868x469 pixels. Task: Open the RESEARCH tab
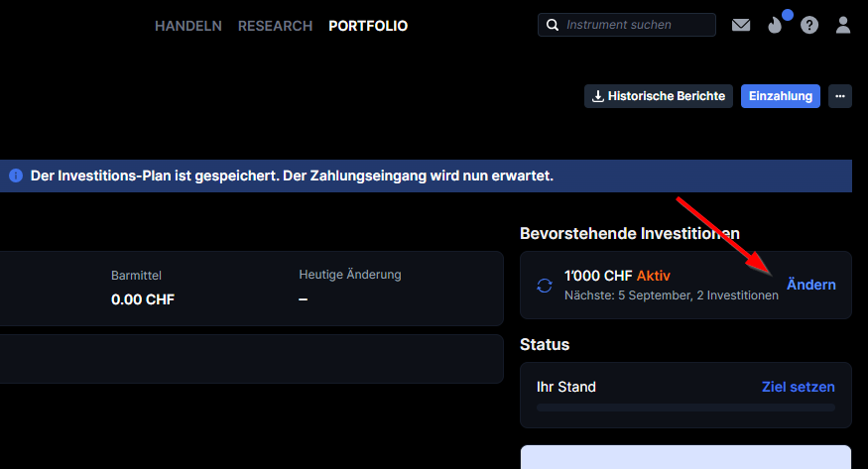tap(275, 26)
